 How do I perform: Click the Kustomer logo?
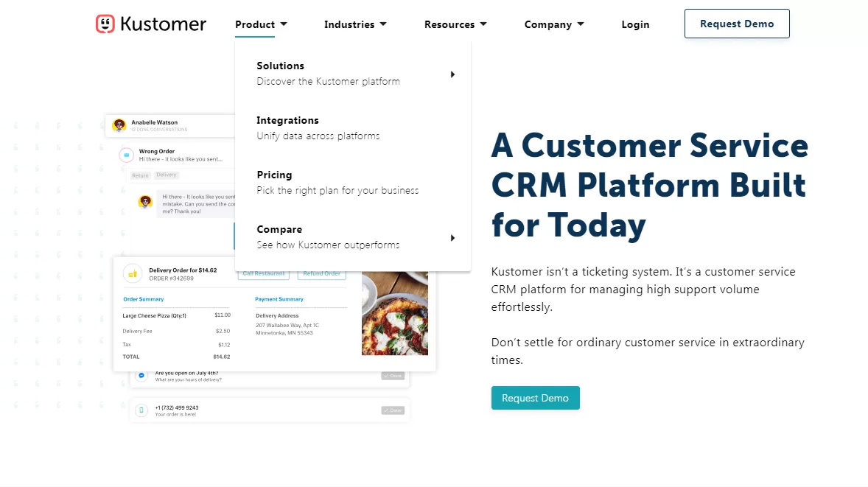point(151,24)
